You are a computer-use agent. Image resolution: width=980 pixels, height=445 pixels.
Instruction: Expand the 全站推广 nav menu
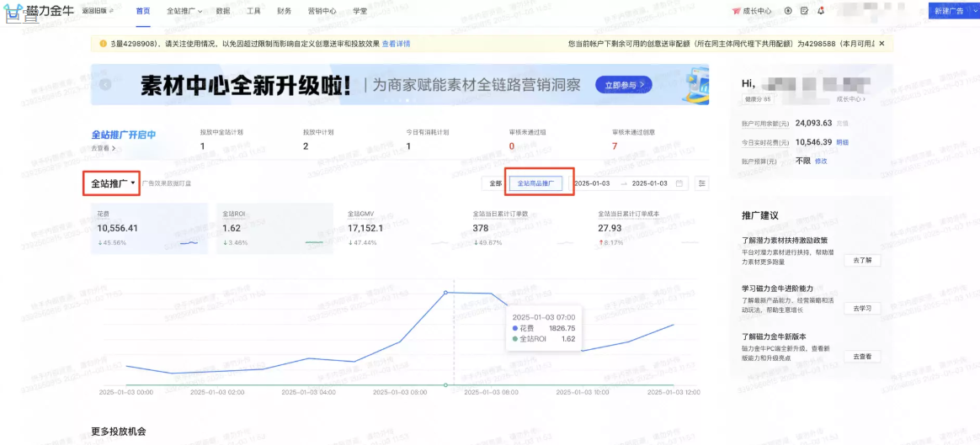pos(184,11)
